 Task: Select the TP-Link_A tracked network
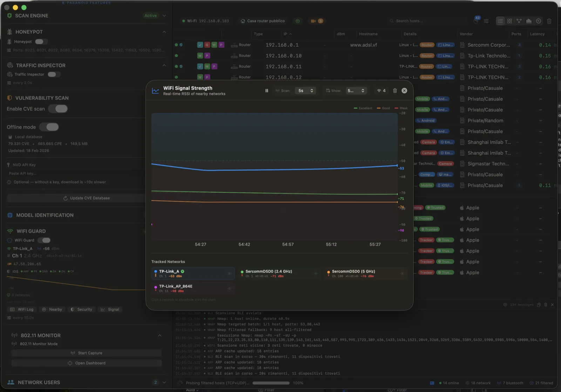(x=193, y=273)
